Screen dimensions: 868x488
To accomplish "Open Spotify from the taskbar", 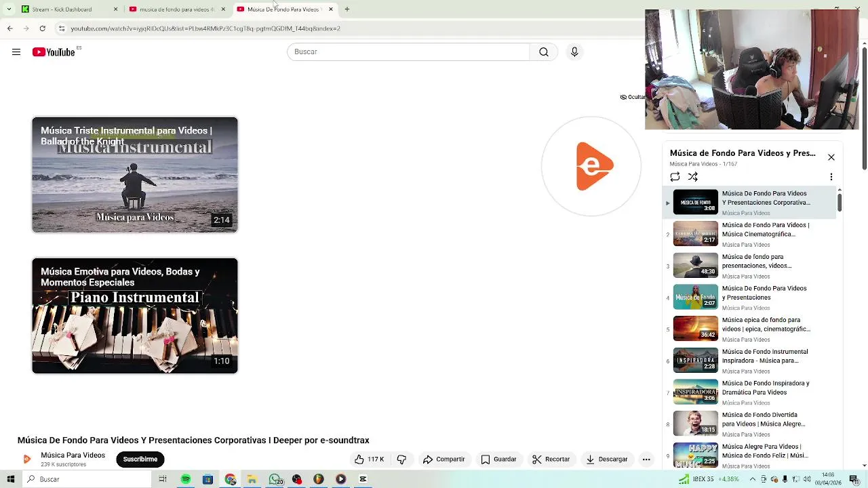I will point(186,479).
